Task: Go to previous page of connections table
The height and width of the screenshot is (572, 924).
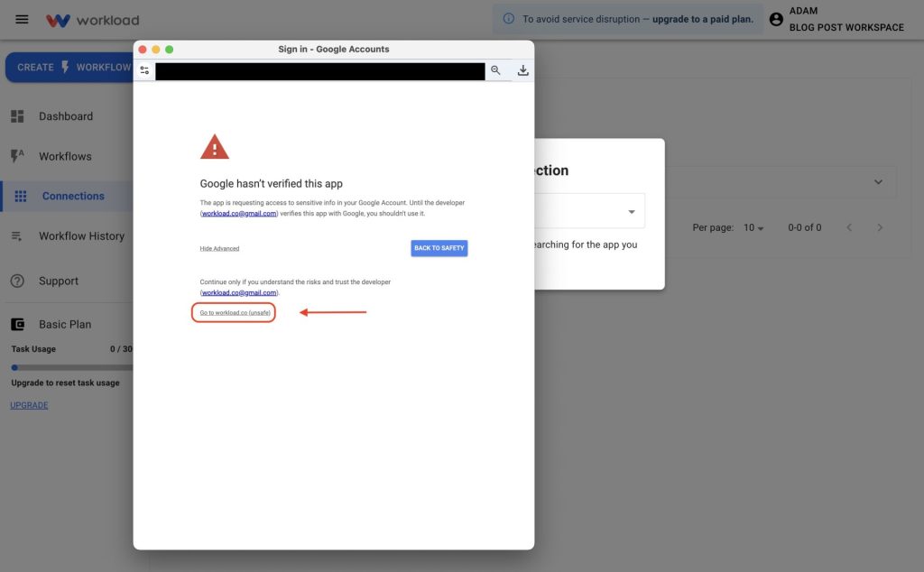Action: [849, 227]
